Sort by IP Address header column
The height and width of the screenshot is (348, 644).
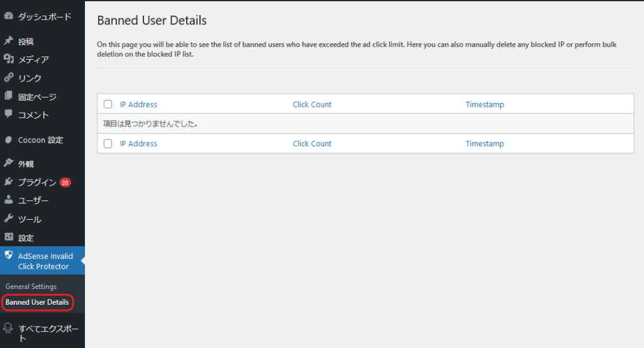coord(138,104)
